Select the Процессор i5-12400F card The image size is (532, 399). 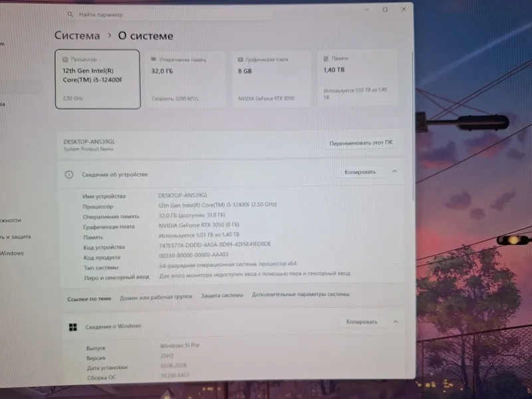[x=98, y=79]
